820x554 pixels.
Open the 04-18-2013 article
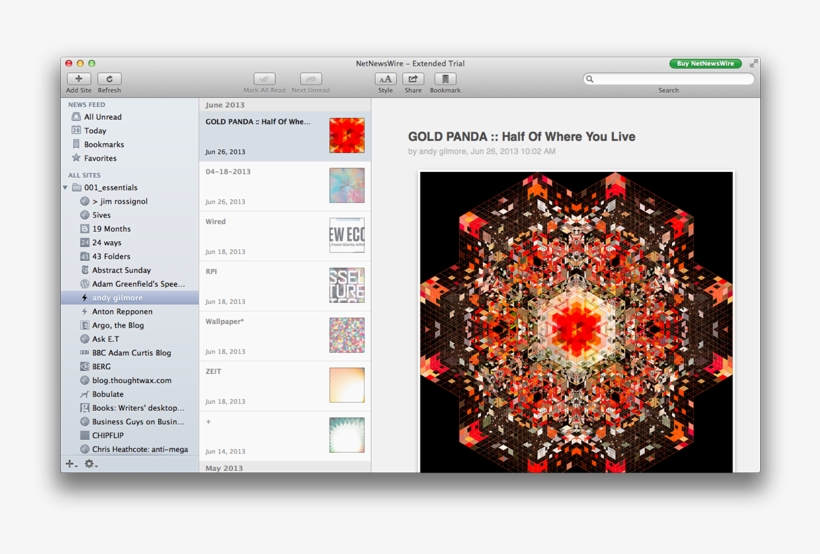point(285,186)
